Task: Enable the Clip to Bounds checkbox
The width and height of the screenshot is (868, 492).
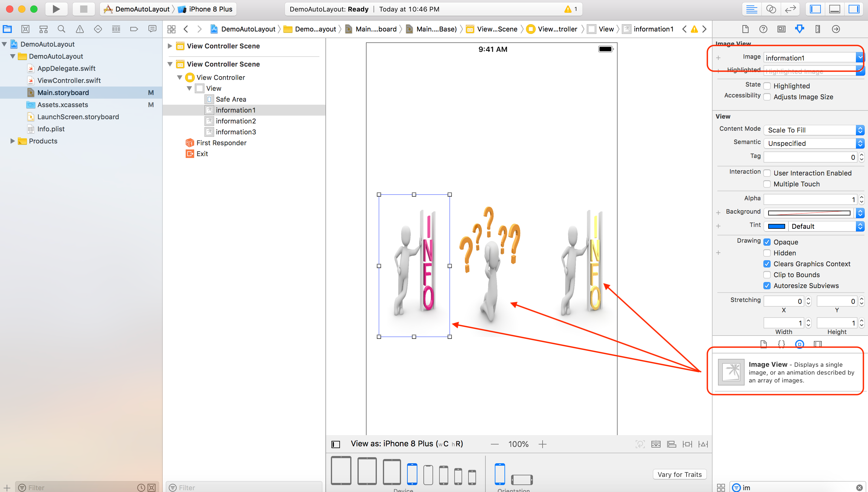Action: (767, 275)
